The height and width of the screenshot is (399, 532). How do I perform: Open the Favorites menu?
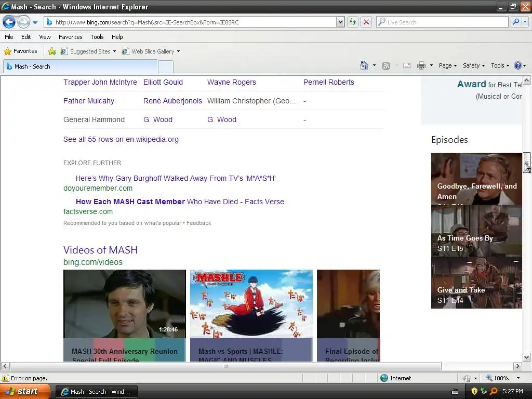click(71, 37)
